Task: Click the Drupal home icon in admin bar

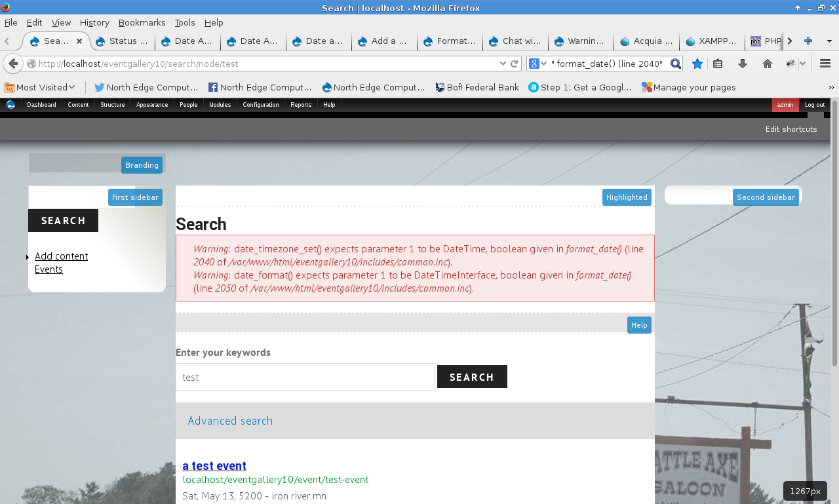Action: coord(10,105)
